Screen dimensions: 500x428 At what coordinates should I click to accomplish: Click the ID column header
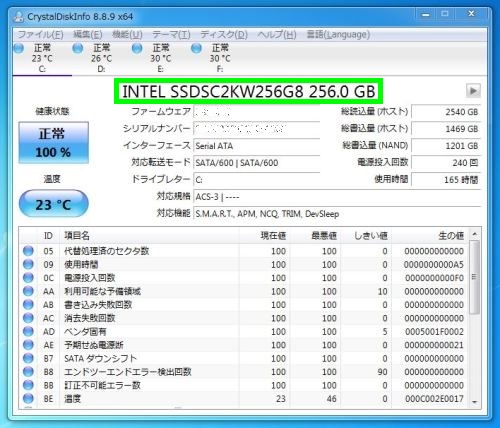[x=48, y=236]
